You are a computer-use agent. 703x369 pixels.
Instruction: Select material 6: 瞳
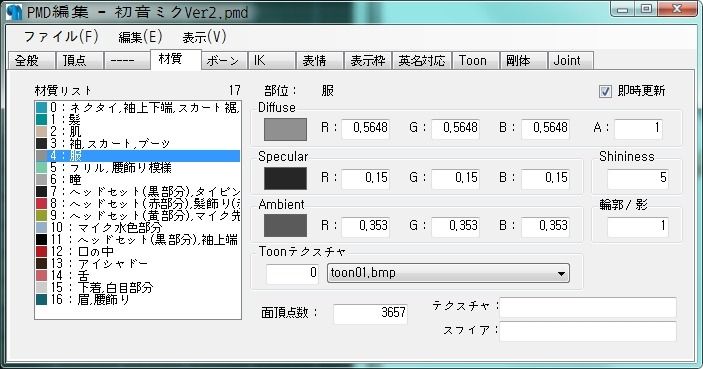pyautogui.click(x=138, y=179)
